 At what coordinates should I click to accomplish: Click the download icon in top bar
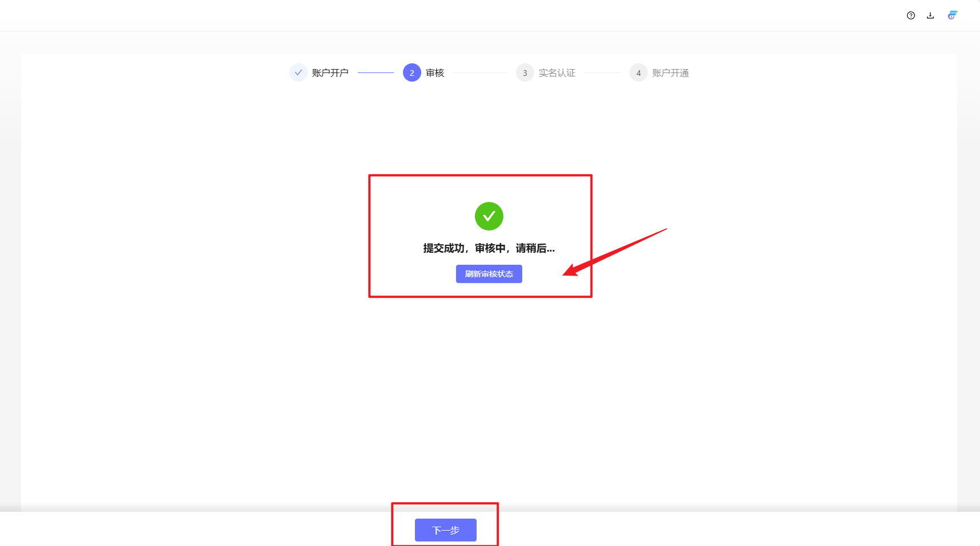[930, 15]
